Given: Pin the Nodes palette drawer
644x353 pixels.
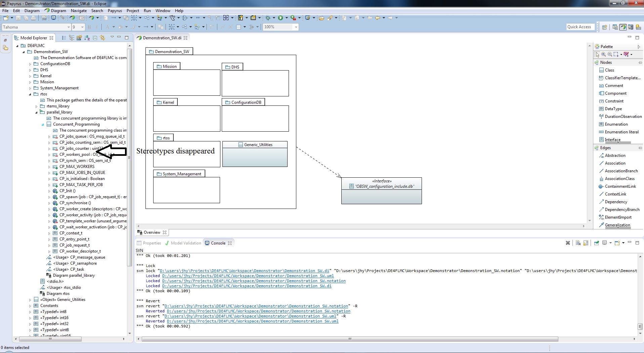Looking at the screenshot, I should coord(640,62).
